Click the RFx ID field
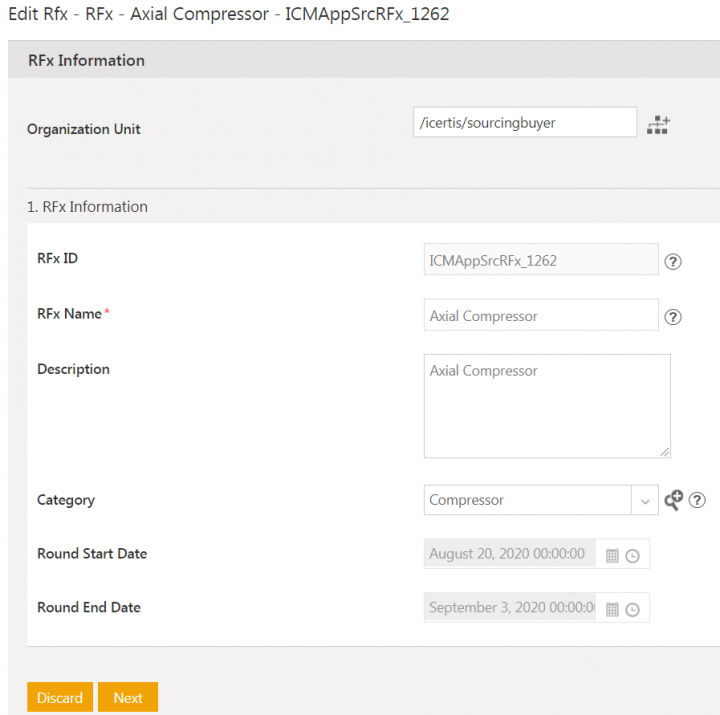Screen dimensions: 720x715 540,260
